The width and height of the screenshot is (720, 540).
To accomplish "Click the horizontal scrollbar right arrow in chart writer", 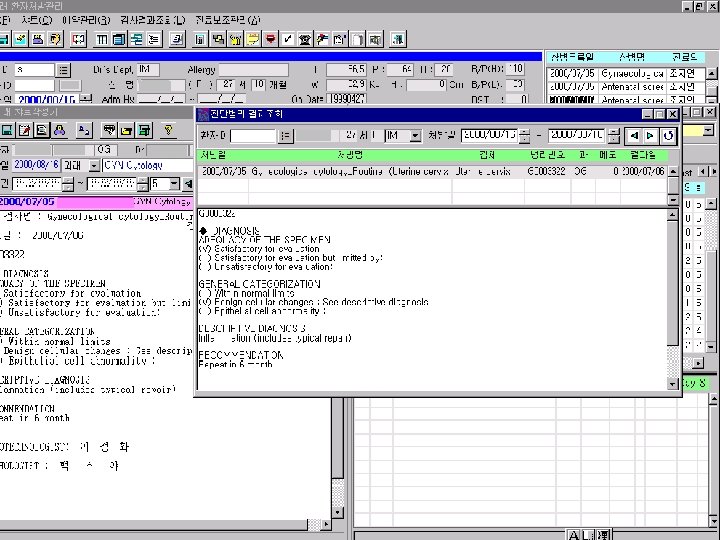I will tap(326, 524).
